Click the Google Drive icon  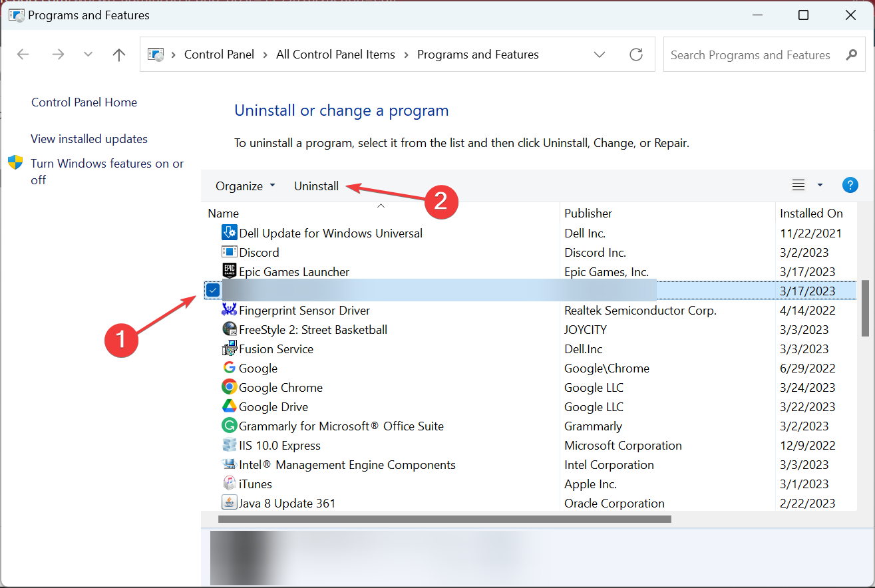point(229,406)
